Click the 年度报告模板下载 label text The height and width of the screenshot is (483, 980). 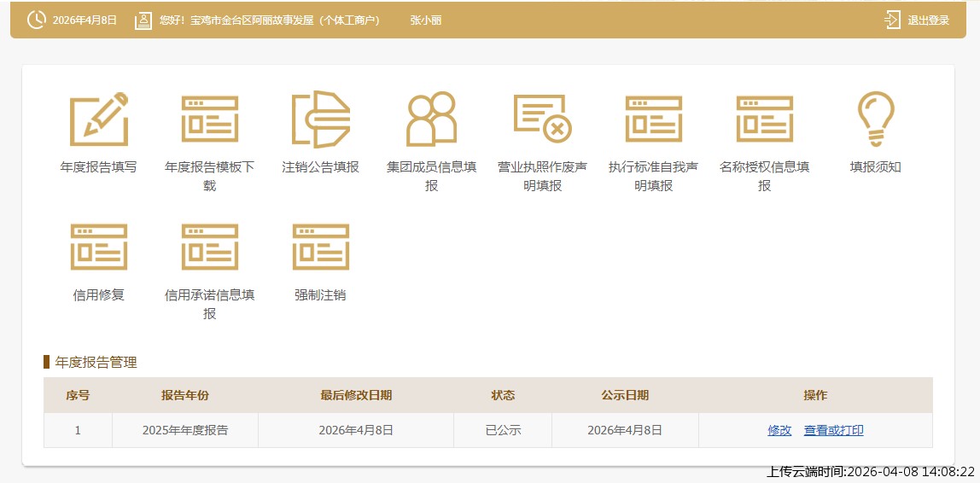point(210,177)
